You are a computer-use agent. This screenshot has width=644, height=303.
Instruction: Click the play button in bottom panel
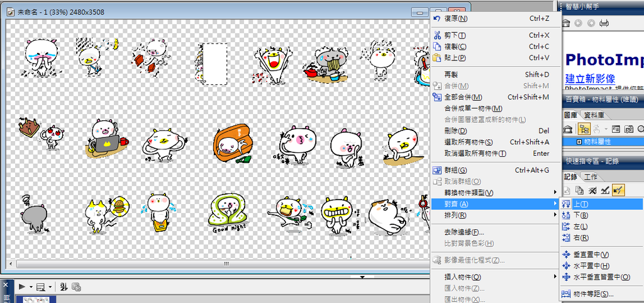click(22, 287)
